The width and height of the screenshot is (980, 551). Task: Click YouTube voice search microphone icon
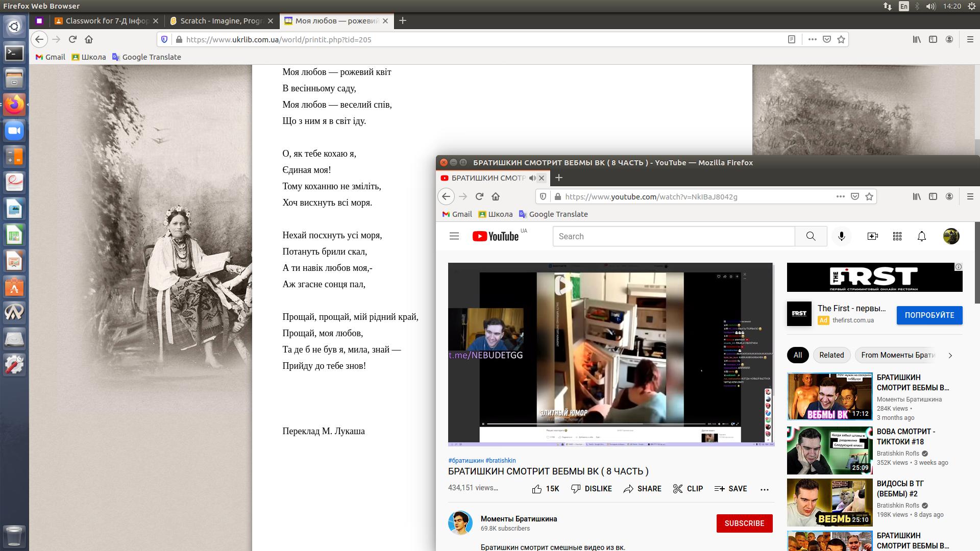click(842, 236)
